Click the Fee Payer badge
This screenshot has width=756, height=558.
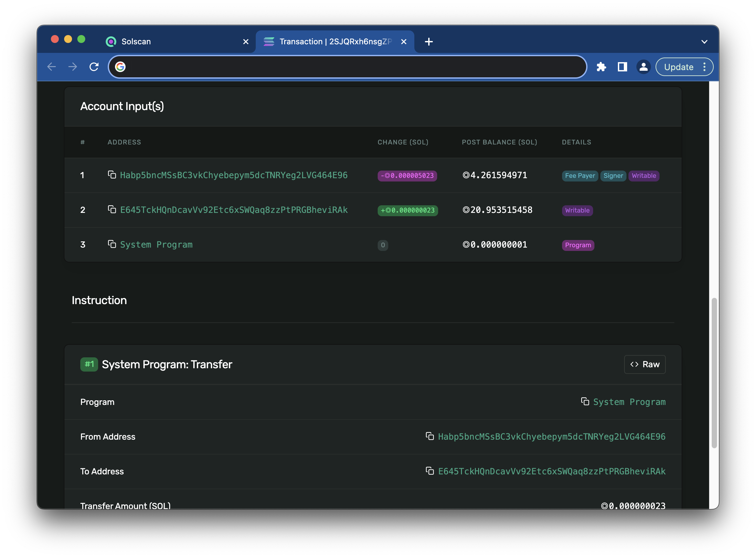[581, 176]
